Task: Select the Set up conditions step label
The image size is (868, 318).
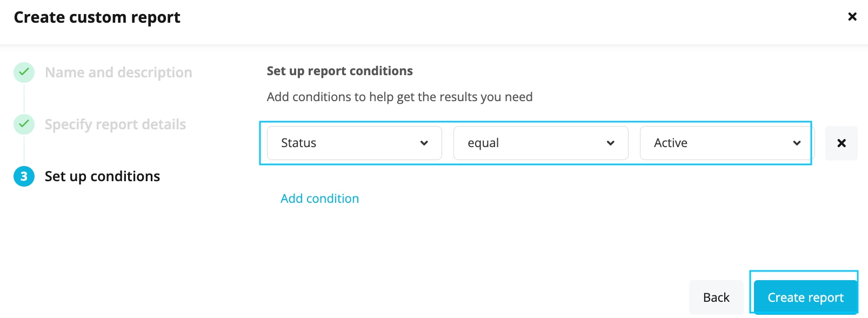Action: tap(102, 176)
